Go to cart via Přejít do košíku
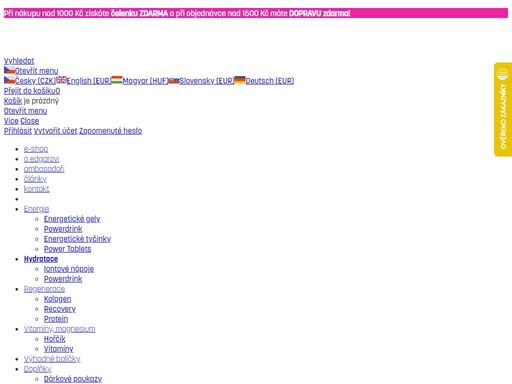 pyautogui.click(x=32, y=91)
